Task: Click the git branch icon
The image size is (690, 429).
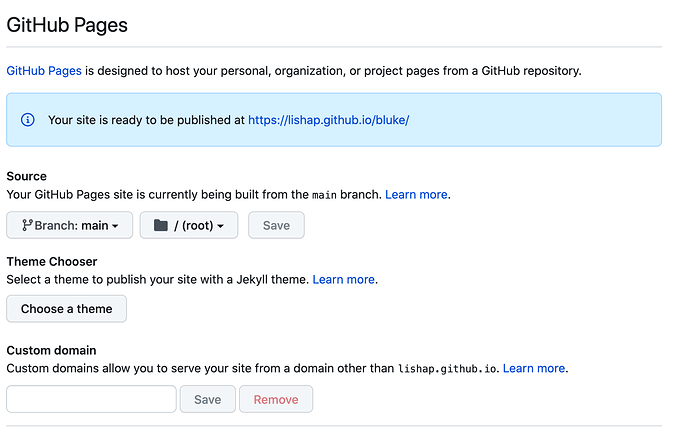Action: 27,225
